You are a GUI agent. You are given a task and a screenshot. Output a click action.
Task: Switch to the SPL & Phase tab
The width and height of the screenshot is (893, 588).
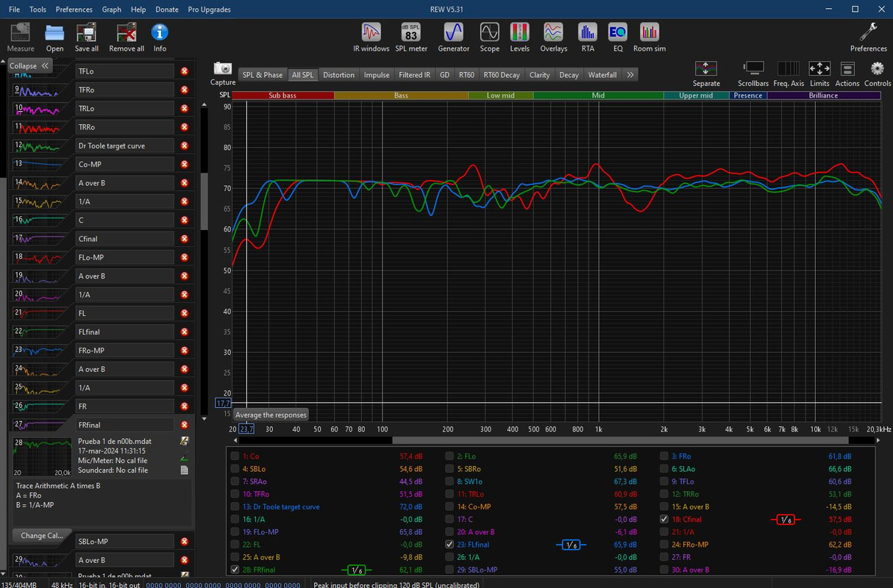pos(263,75)
